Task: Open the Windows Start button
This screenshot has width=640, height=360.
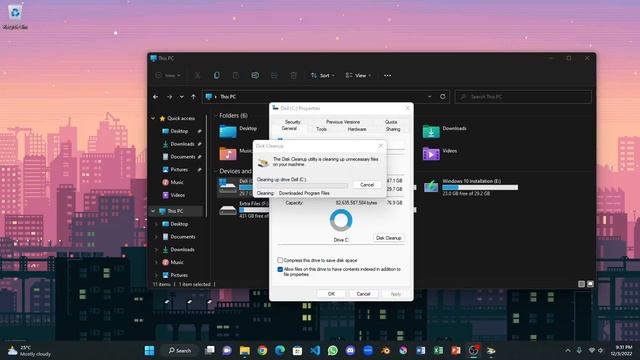Action: (149, 351)
